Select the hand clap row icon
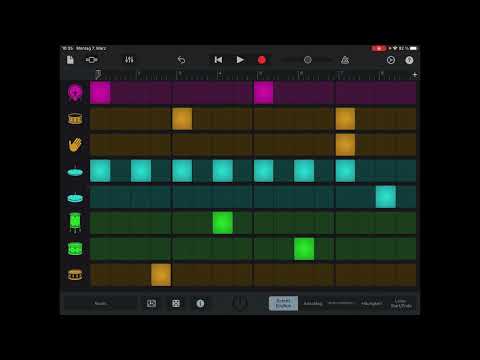Viewport: 480px width, 360px height. click(75, 145)
